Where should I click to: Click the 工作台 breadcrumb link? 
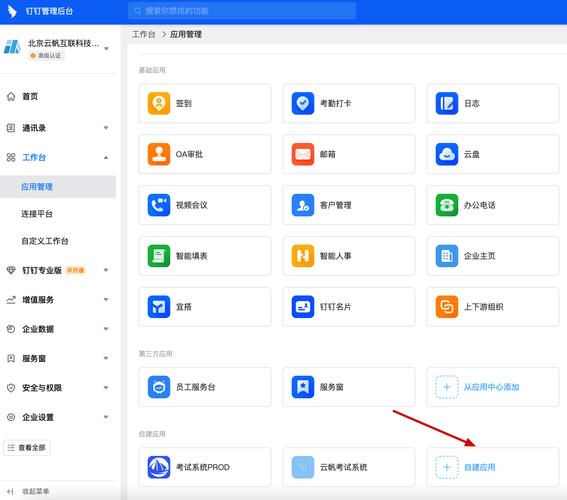tap(144, 35)
